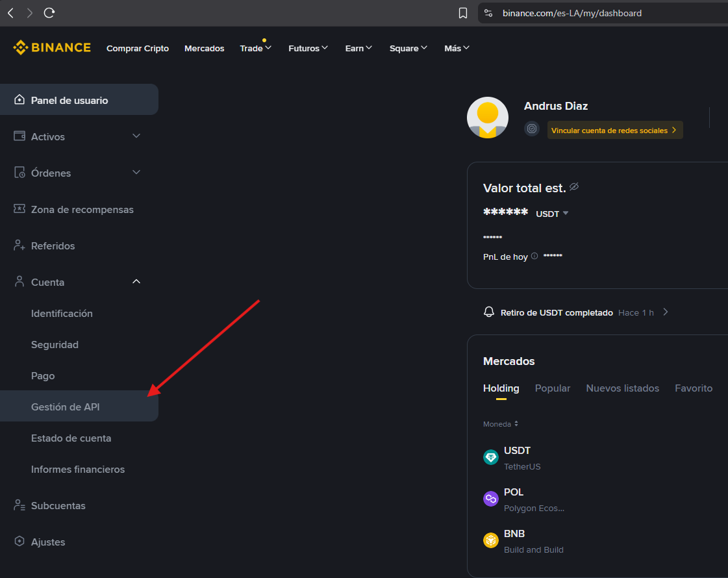This screenshot has height=578, width=728.
Task: Switch to the Popular tab
Action: click(553, 388)
